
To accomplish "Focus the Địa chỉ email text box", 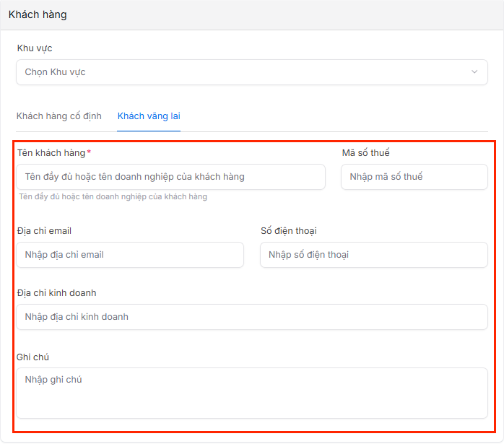I will 130,255.
